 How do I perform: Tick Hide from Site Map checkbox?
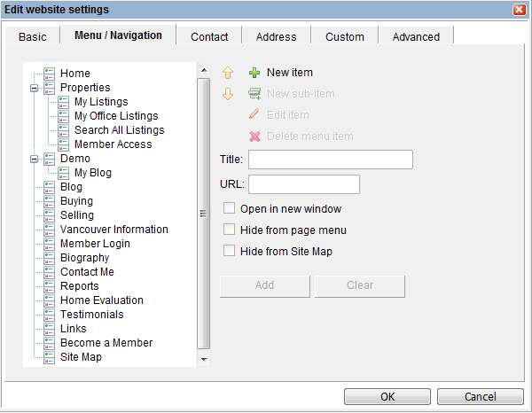tap(229, 251)
